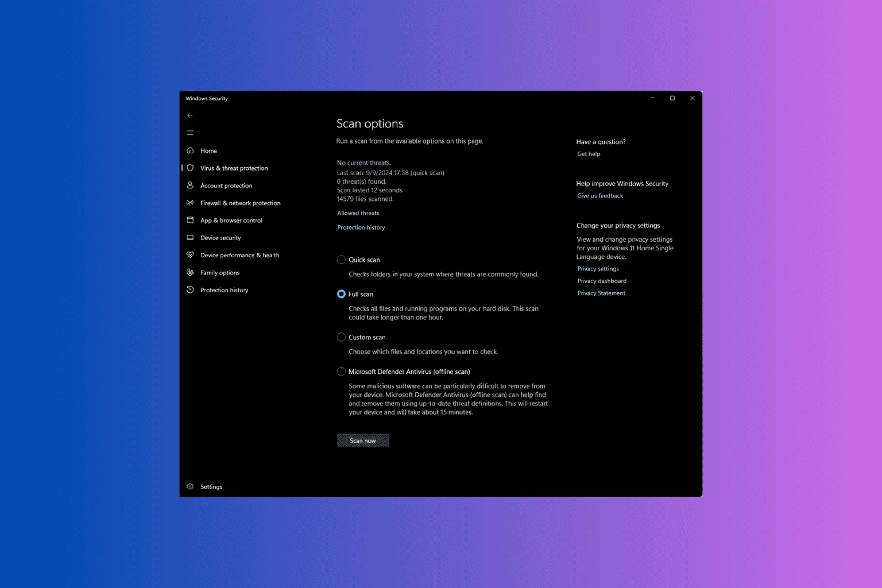
Task: Click the Give us feedback link
Action: 600,196
